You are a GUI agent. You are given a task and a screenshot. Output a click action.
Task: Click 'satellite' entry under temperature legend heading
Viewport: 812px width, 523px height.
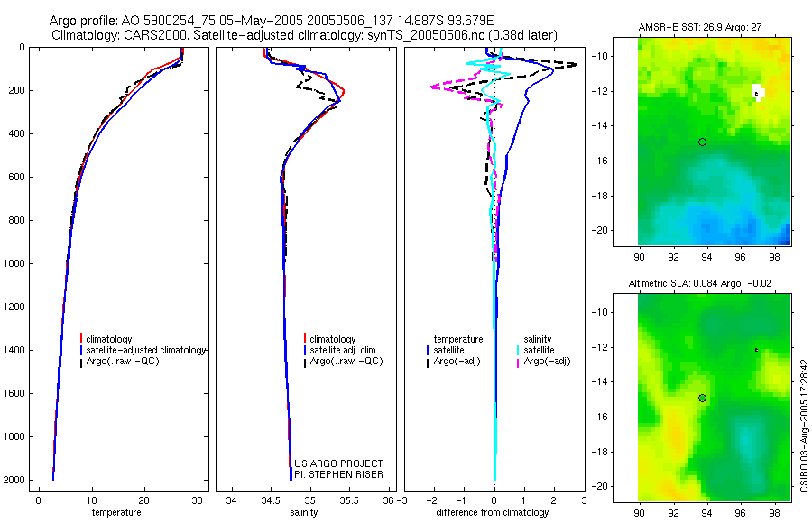point(448,351)
